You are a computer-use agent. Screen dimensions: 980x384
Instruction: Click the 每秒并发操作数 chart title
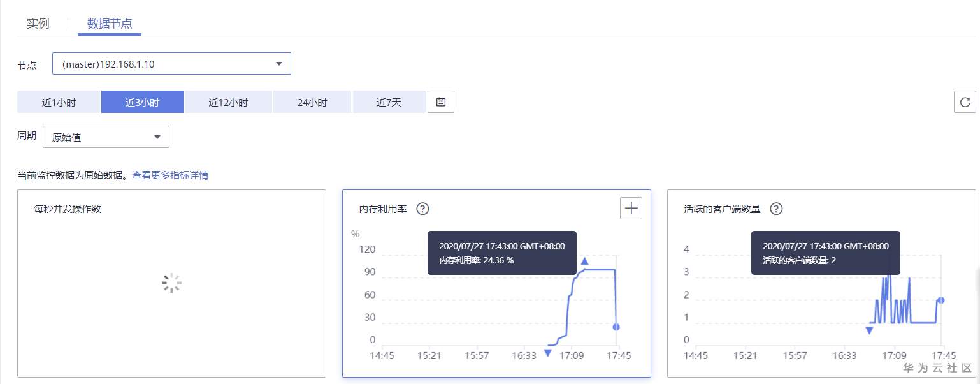[68, 209]
